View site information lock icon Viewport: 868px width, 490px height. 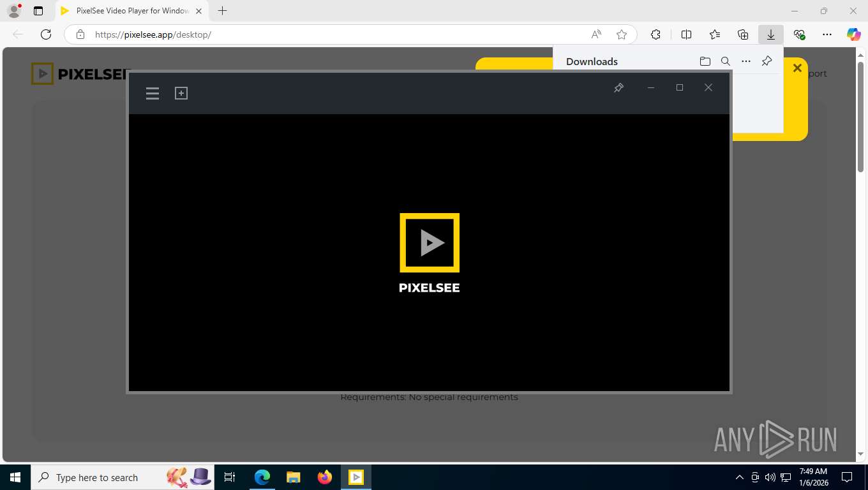point(80,34)
